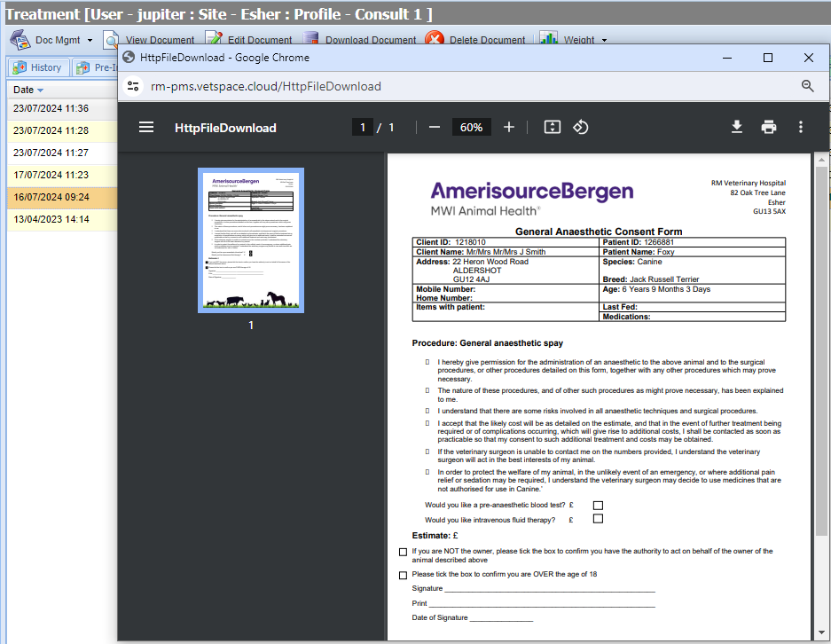Tick the OVER the age of 18 checkbox

tap(403, 575)
